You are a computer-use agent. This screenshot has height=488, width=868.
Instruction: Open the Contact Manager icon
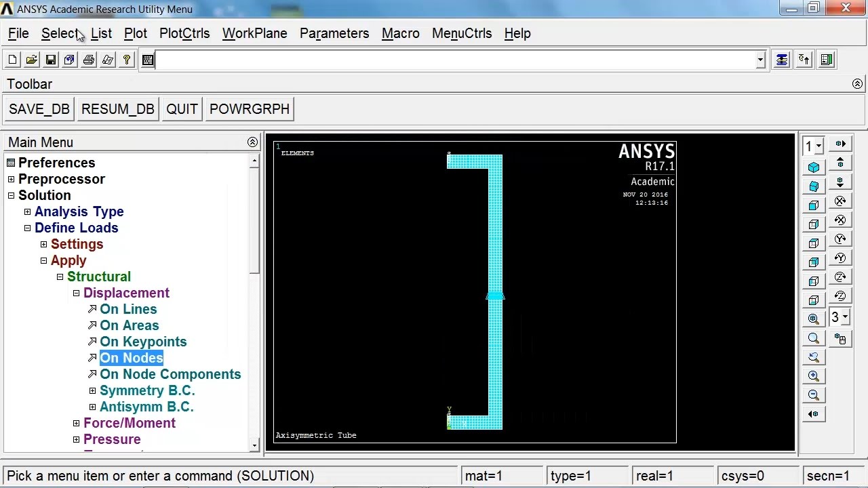tap(827, 60)
